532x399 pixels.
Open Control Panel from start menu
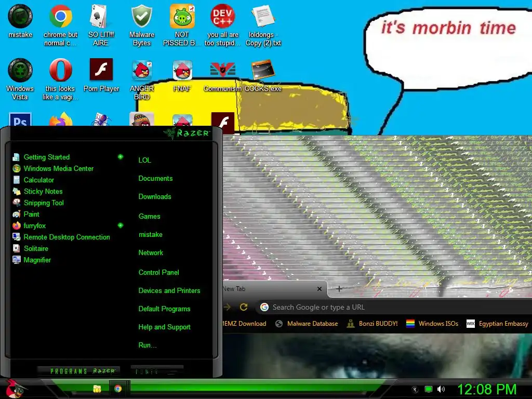click(x=158, y=272)
